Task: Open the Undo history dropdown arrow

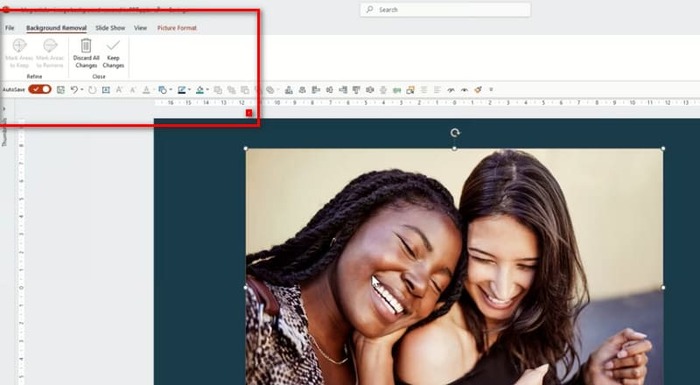Action: [82, 90]
